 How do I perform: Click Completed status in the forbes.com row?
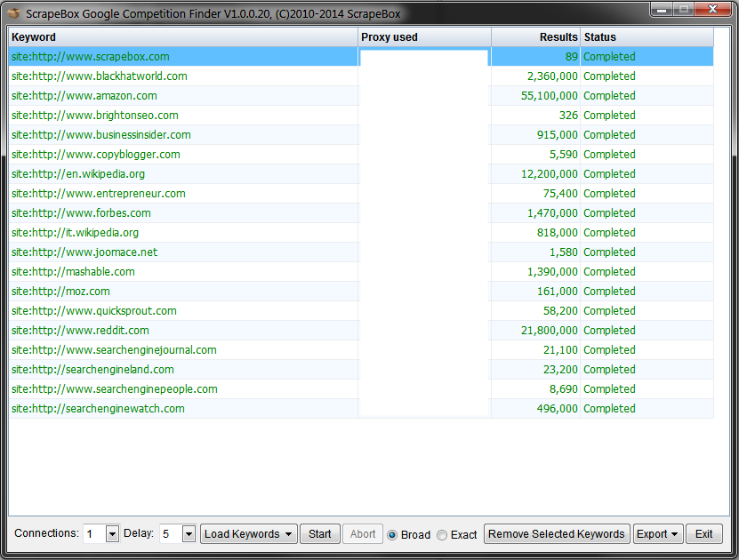click(x=609, y=213)
